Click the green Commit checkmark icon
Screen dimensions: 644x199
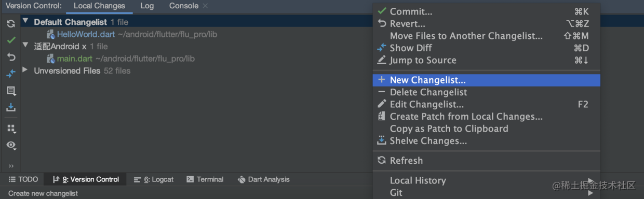click(x=11, y=40)
